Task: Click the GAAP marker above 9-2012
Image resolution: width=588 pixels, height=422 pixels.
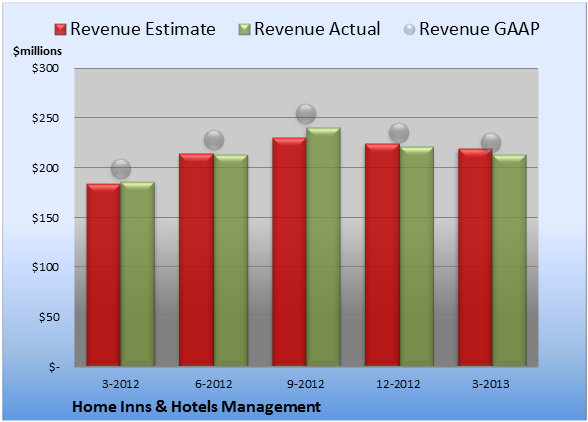Action: tap(306, 114)
